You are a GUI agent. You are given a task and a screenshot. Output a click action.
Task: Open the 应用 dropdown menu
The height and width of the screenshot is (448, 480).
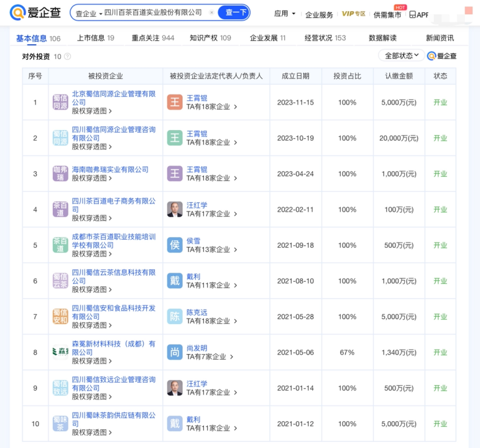[x=285, y=14]
